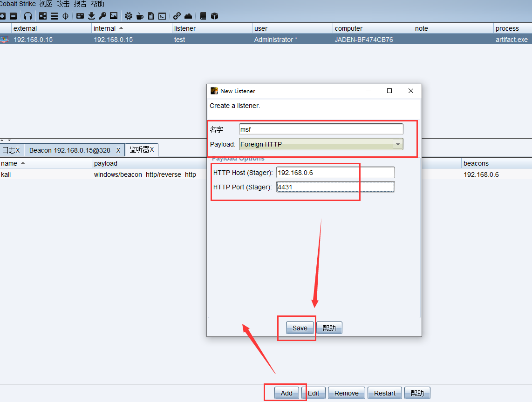This screenshot has height=402, width=532.
Task: Click Save in New Listener dialog
Action: click(x=300, y=328)
